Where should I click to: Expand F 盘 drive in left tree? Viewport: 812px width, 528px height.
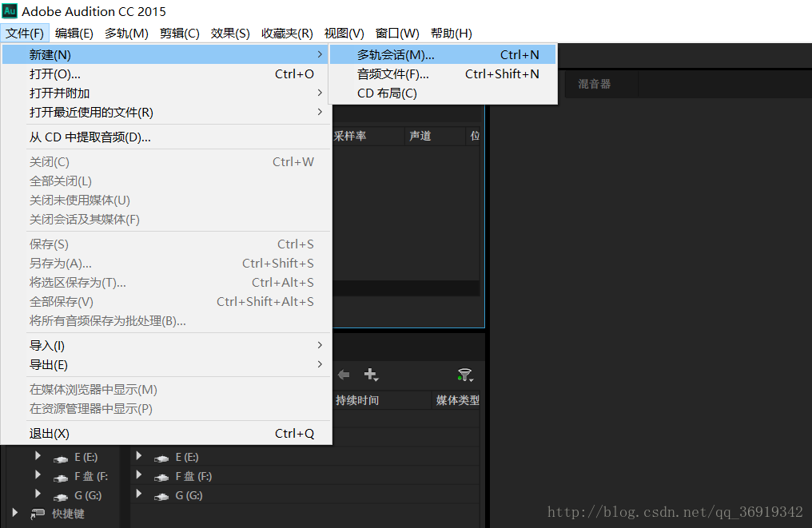pos(38,474)
